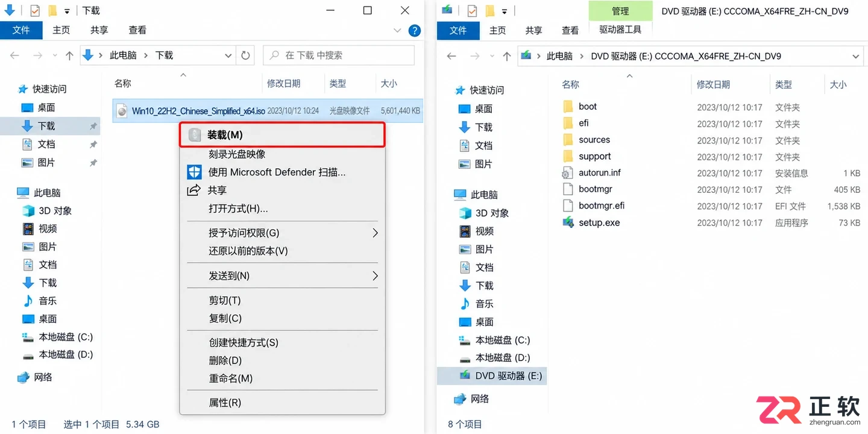The width and height of the screenshot is (868, 434).
Task: Click the help question mark icon
Action: 414,30
